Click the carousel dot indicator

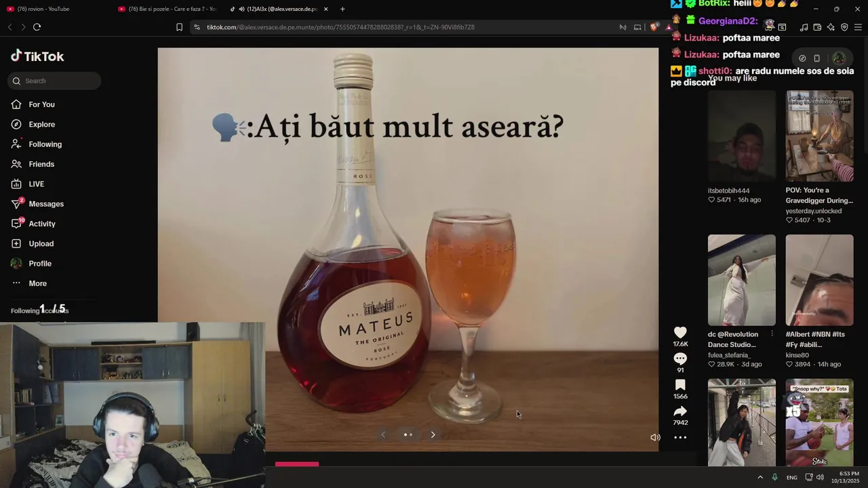click(408, 434)
